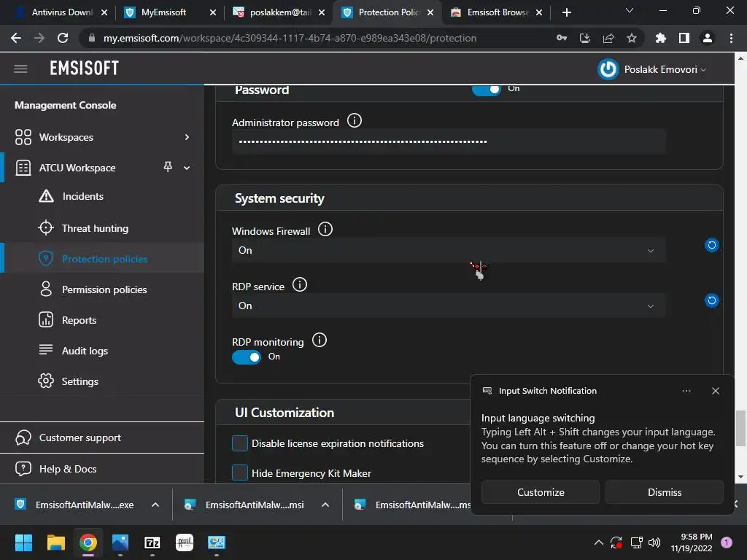Collapse ATCU Workspace chevron
Screen dimensions: 747x560
[x=187, y=168]
